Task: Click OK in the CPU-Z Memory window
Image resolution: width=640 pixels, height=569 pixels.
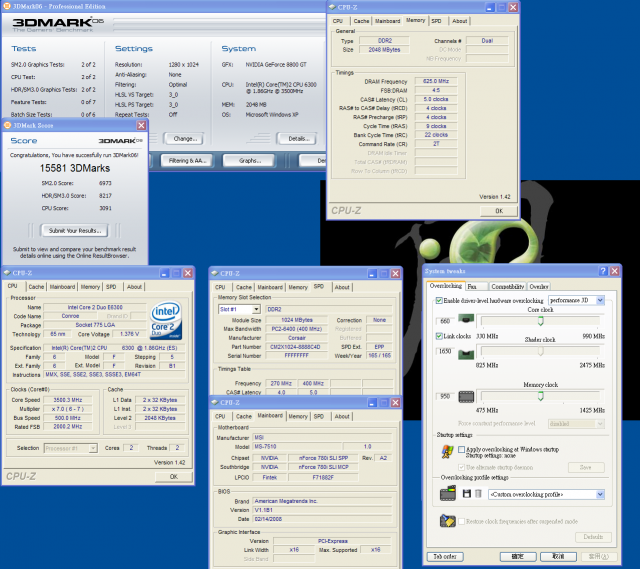Action: pos(499,211)
